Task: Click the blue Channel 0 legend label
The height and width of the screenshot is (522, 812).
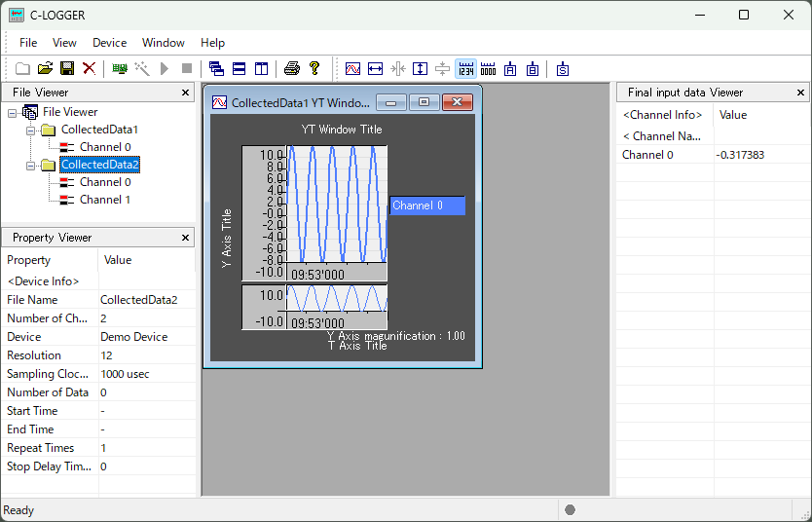Action: [x=427, y=205]
